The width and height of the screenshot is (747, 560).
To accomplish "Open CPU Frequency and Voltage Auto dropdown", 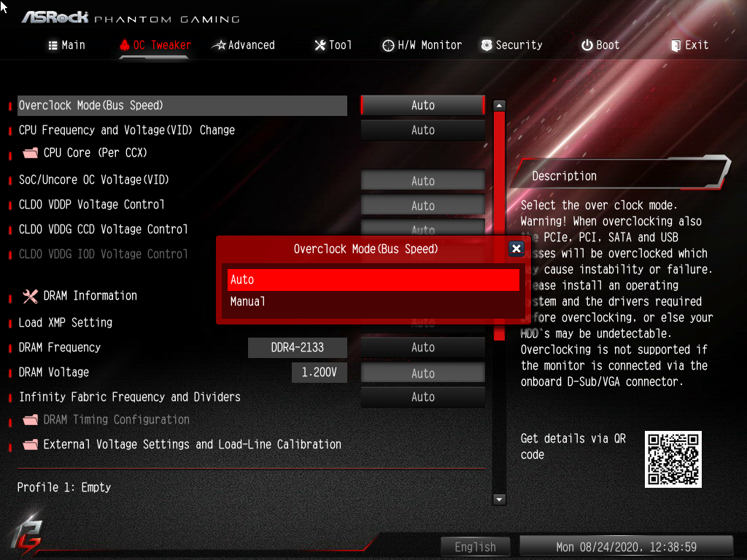I will coord(423,130).
